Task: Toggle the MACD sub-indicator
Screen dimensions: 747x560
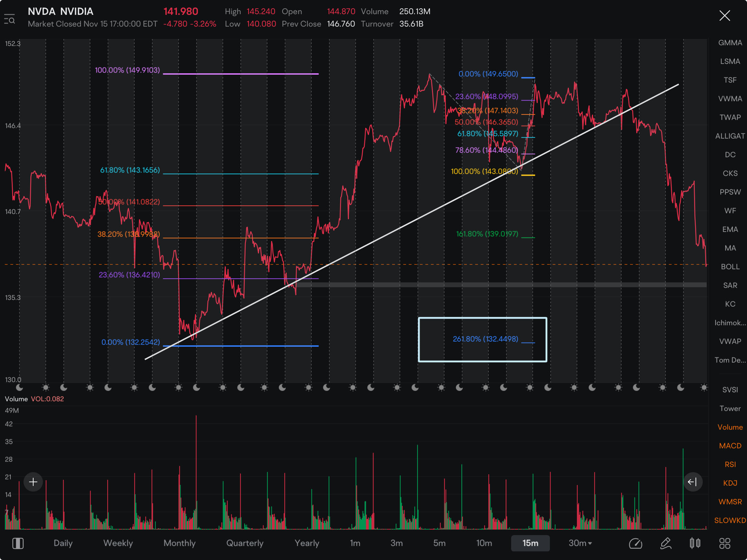Action: (730, 446)
